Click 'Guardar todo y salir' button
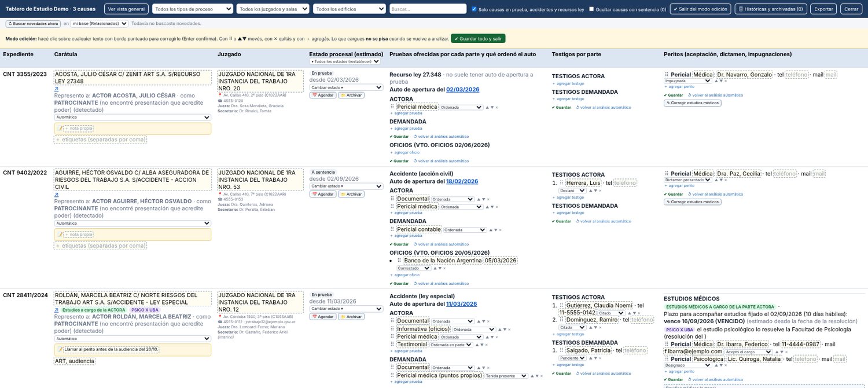The height and width of the screenshot is (388, 868). pos(478,38)
